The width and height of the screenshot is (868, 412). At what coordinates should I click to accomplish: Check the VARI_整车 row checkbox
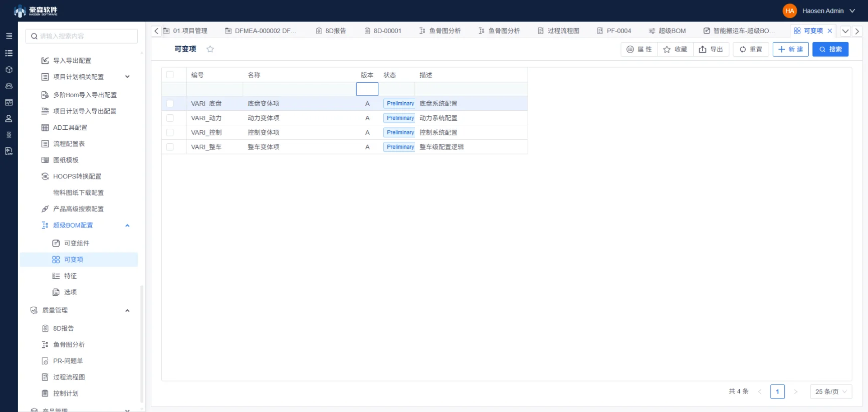[x=170, y=147]
